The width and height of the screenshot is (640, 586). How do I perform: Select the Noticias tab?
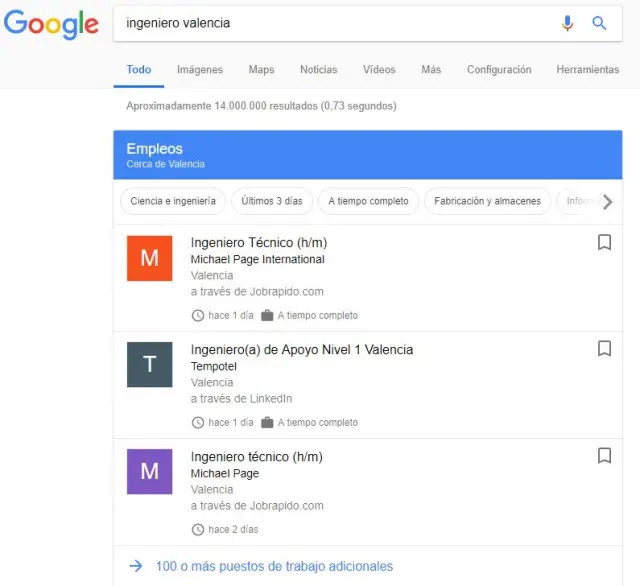coord(318,70)
